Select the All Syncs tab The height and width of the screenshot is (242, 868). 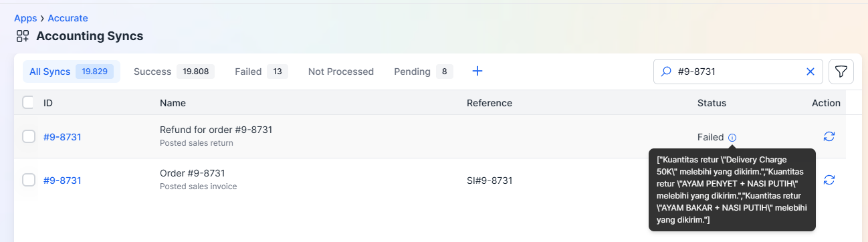click(72, 72)
